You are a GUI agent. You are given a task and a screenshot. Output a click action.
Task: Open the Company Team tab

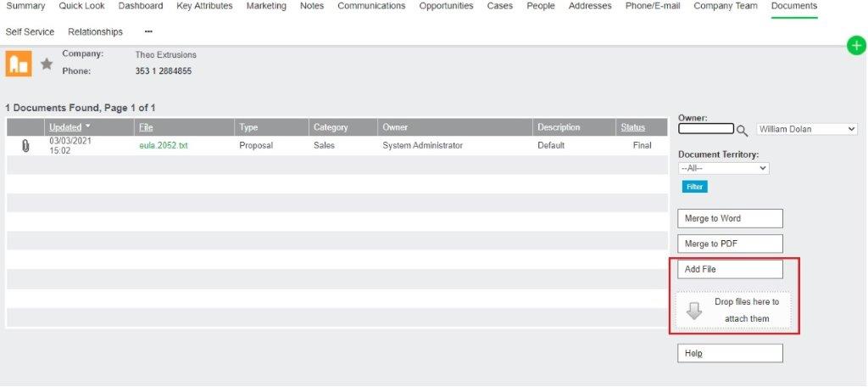[726, 6]
